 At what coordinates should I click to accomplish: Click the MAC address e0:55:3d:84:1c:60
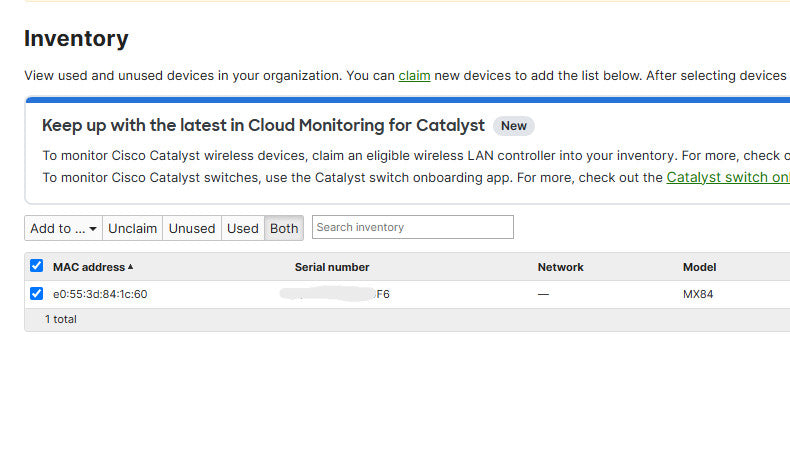tap(100, 294)
